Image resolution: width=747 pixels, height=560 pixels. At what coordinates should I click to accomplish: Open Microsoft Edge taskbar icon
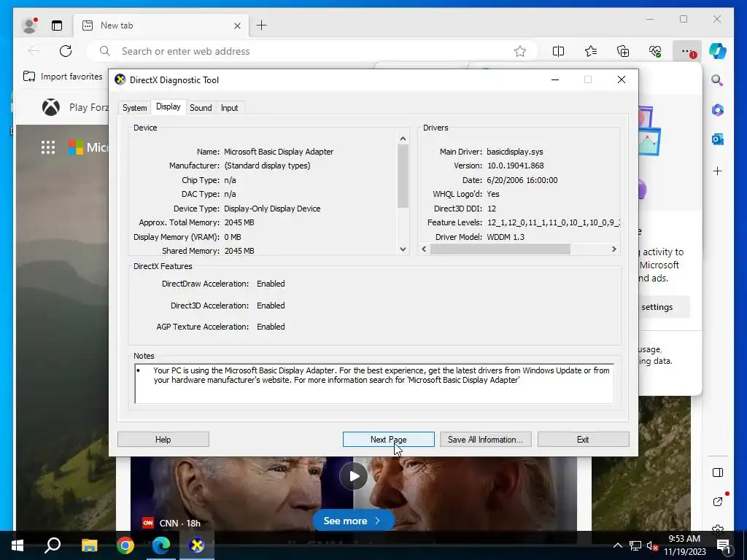coord(161,545)
